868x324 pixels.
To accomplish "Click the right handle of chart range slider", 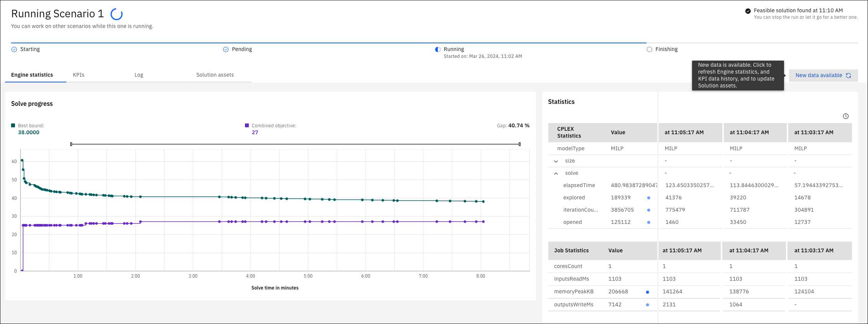I will coord(519,144).
